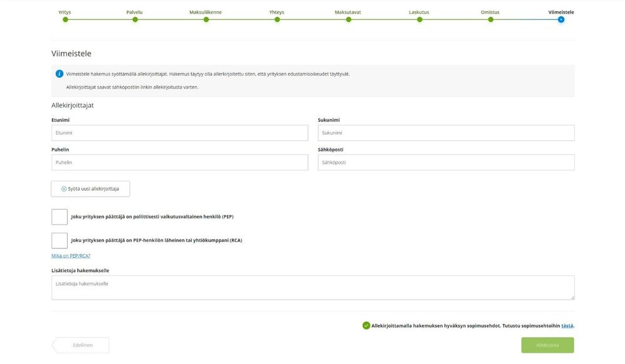Viewport: 625px width, 364px height.
Task: Click the Viimeistele blue step dot
Action: (x=561, y=19)
